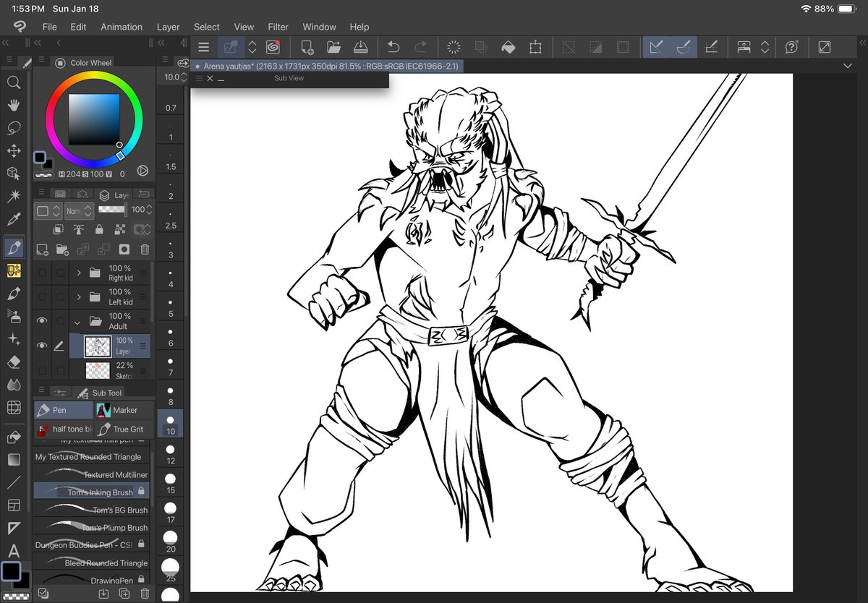868x603 pixels.
Task: Select the Text tool
Action: coord(13,551)
